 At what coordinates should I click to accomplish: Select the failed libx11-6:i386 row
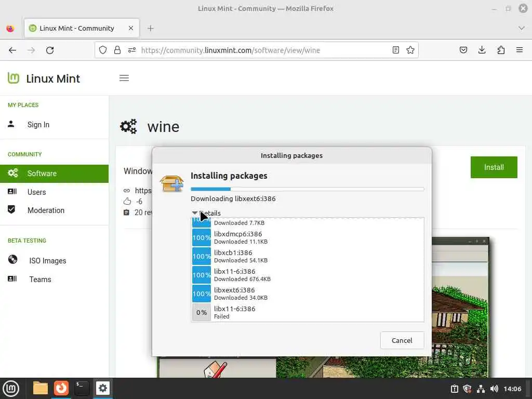click(308, 312)
